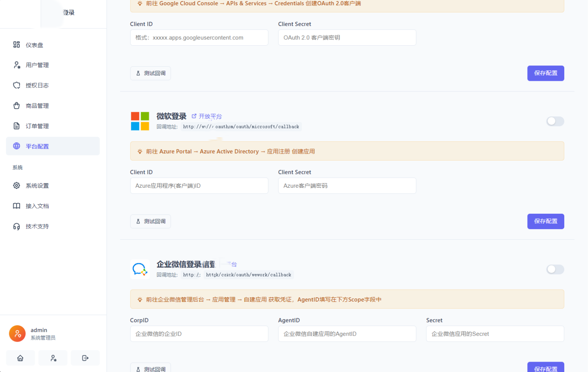The width and height of the screenshot is (588, 372).
Task: View 授权日志 from the sidebar
Action: tap(37, 85)
